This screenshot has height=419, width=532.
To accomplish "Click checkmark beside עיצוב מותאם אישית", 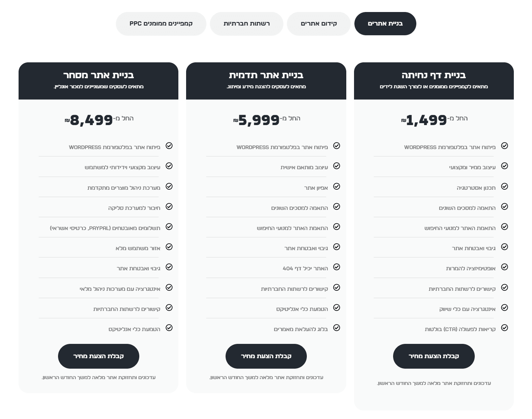I will pyautogui.click(x=337, y=166).
